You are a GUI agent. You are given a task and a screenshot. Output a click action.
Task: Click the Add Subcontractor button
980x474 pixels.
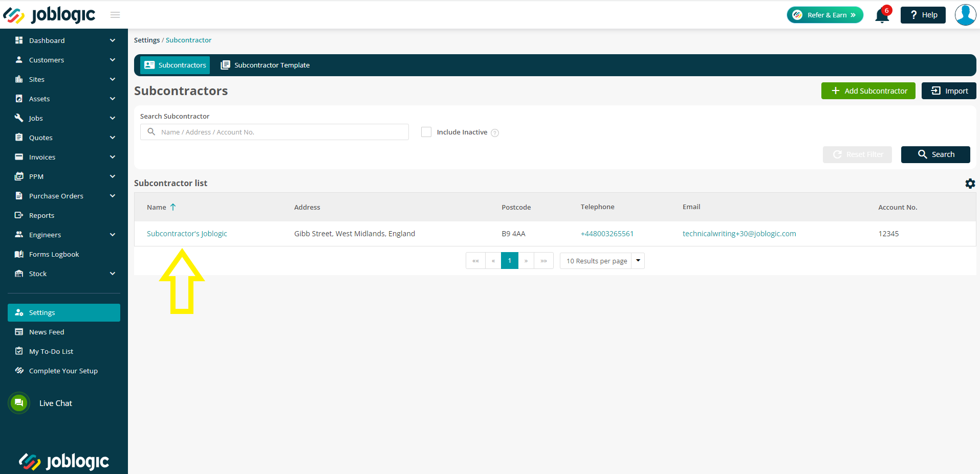[x=868, y=91]
